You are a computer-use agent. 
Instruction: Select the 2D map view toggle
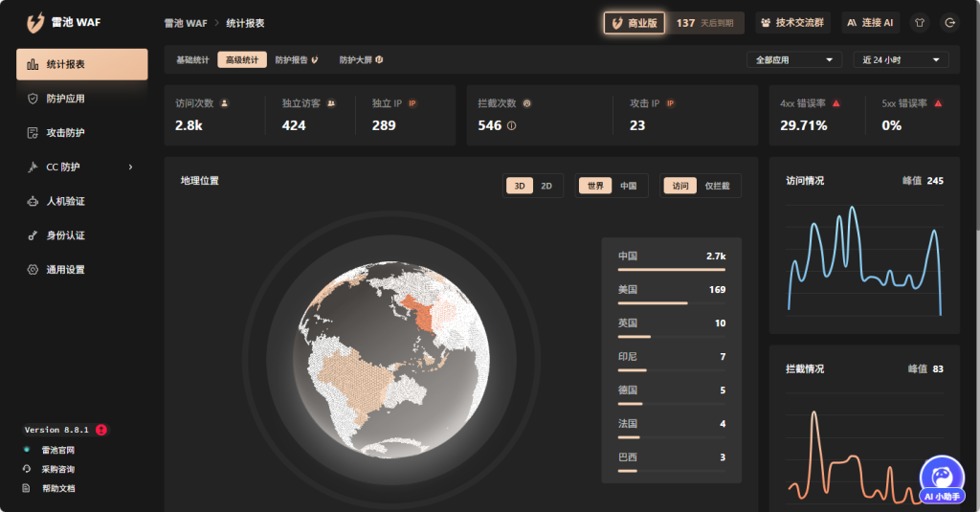pyautogui.click(x=546, y=186)
